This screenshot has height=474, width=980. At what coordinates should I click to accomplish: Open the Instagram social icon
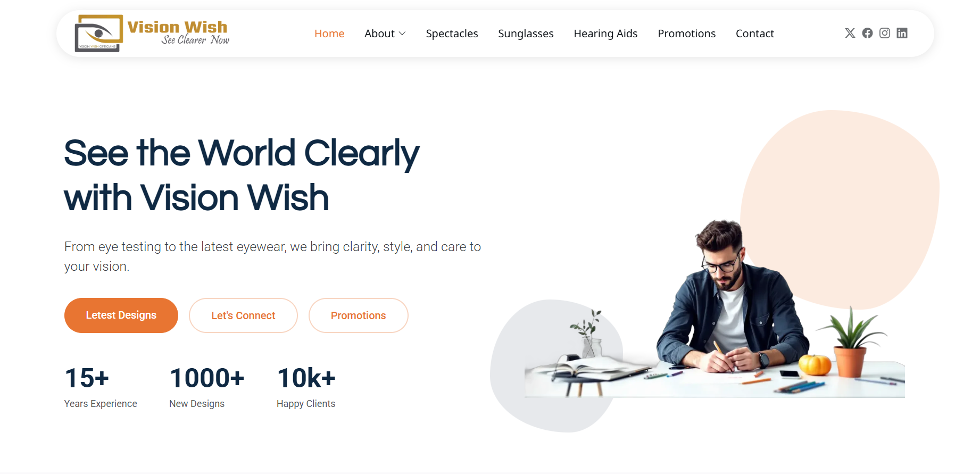[885, 33]
